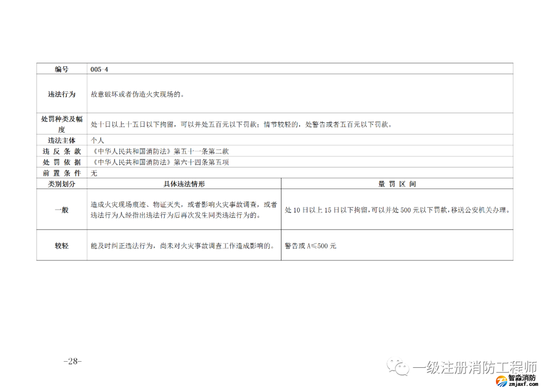Click the 具体违法情形 column header
The image size is (555, 392).
click(184, 184)
